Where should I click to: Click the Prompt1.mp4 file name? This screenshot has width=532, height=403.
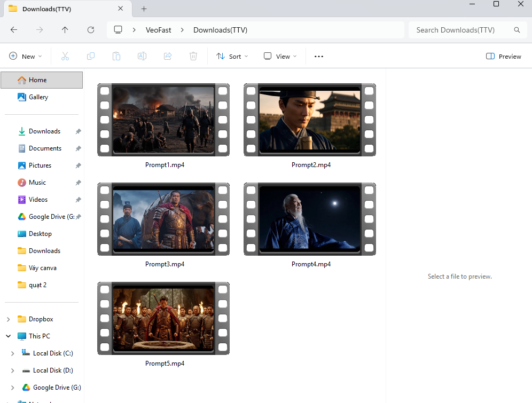pyautogui.click(x=165, y=165)
